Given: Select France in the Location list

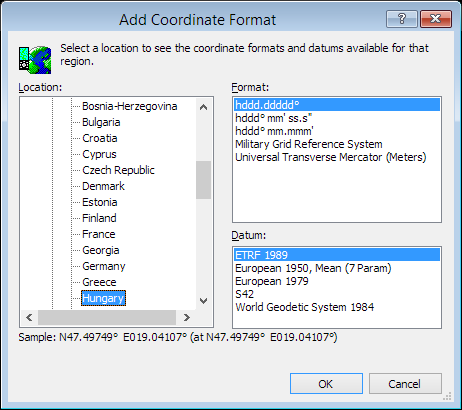Looking at the screenshot, I should click(x=99, y=234).
